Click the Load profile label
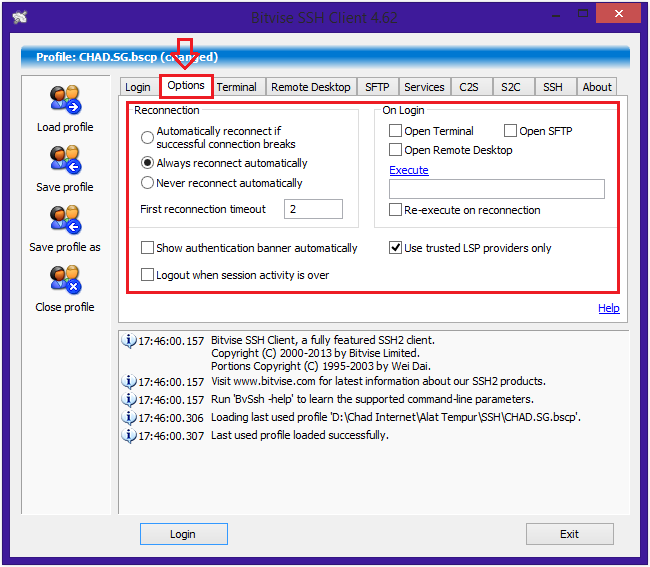 coord(65,127)
